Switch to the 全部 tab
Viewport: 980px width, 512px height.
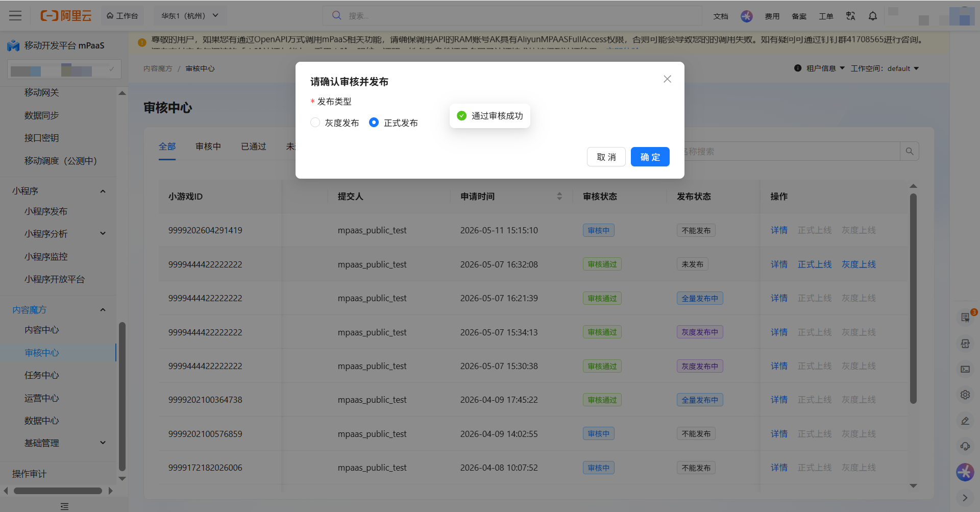(x=167, y=147)
